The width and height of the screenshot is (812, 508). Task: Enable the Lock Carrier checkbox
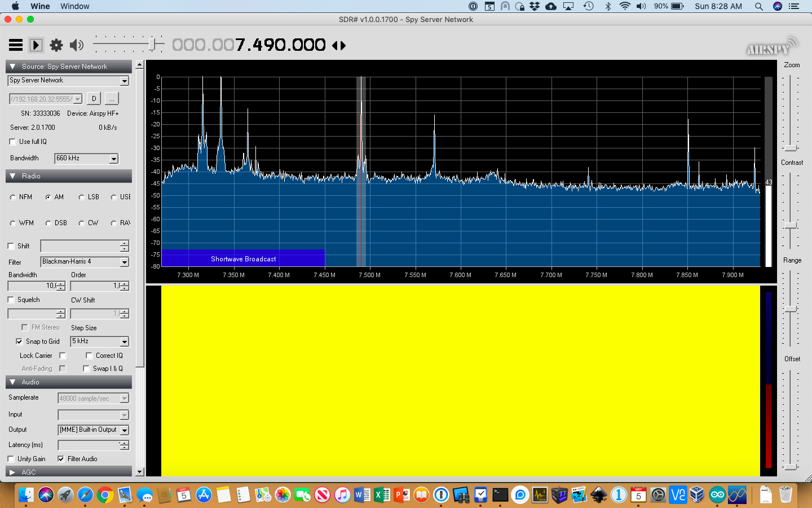coord(63,356)
